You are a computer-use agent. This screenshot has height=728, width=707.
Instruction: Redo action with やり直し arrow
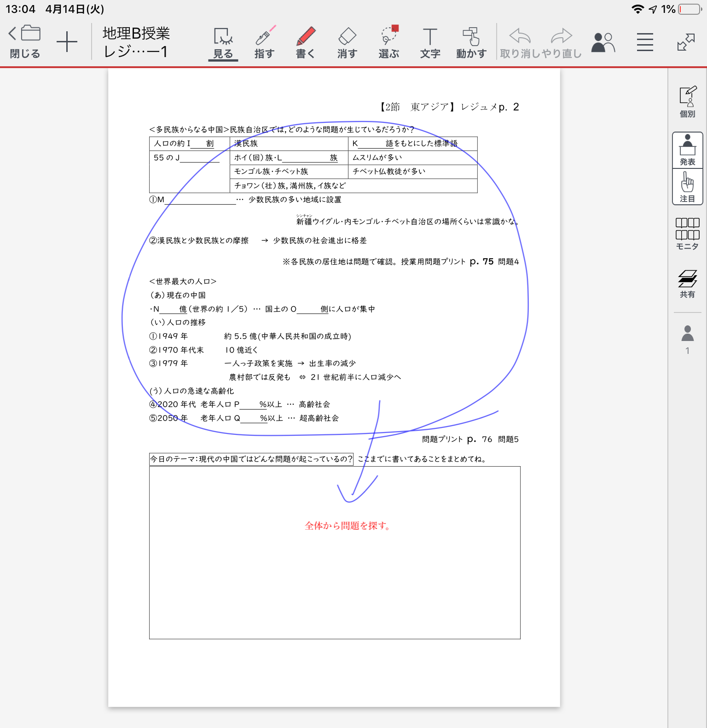[x=562, y=42]
